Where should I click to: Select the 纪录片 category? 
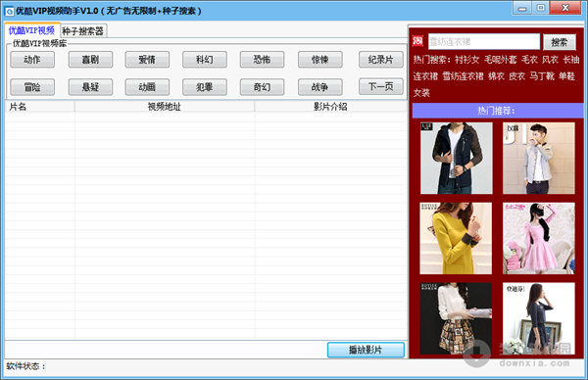point(380,60)
